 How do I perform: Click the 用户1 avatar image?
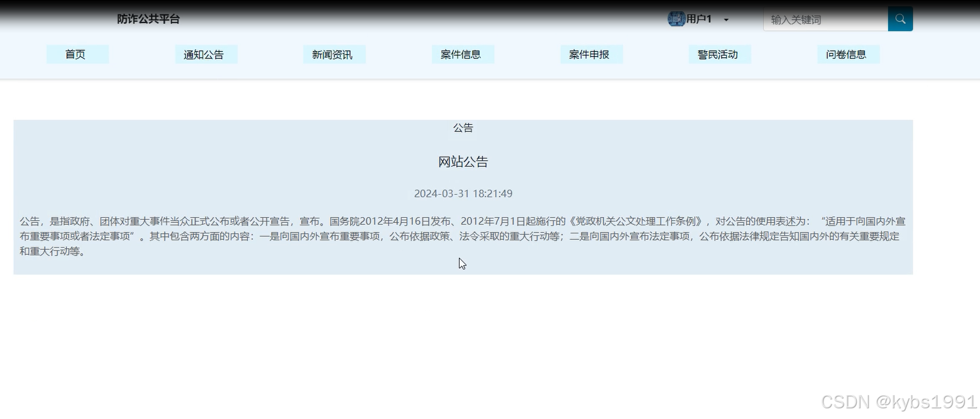(x=676, y=19)
